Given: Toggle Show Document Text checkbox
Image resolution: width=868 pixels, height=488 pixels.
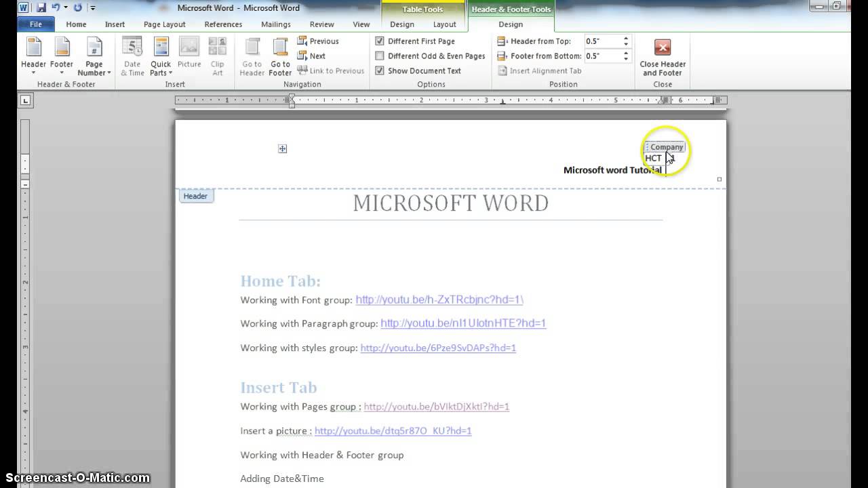Looking at the screenshot, I should [x=380, y=70].
